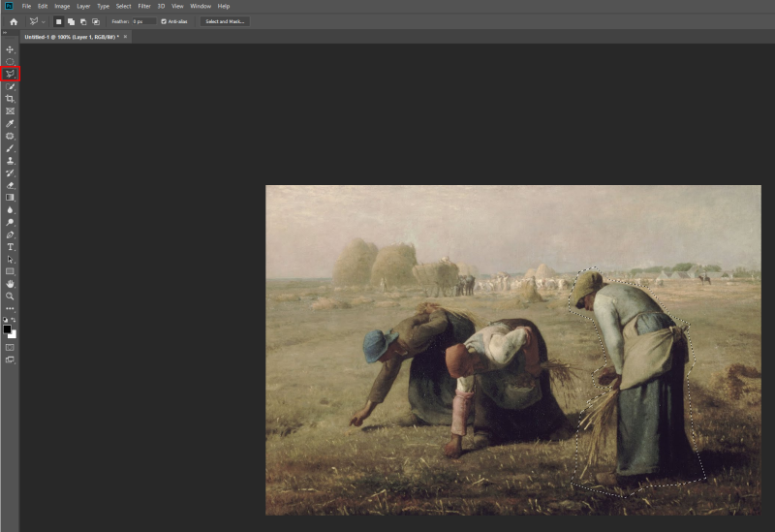Image resolution: width=775 pixels, height=532 pixels.
Task: Open the 3D menu
Action: pos(161,7)
